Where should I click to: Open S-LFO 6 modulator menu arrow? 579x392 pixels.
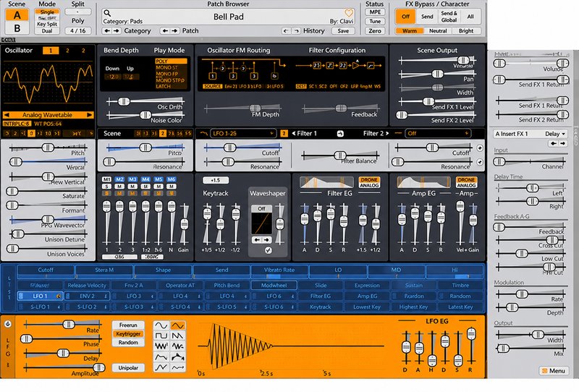292,307
